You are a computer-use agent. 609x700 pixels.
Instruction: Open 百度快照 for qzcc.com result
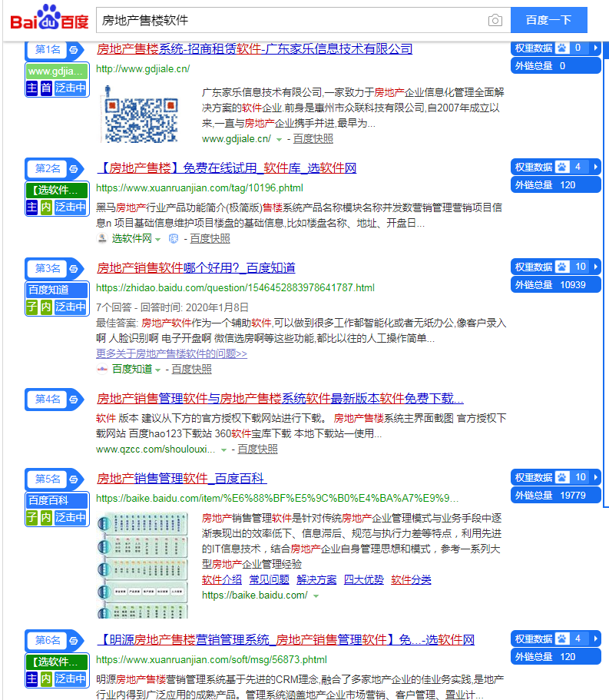coord(257,449)
